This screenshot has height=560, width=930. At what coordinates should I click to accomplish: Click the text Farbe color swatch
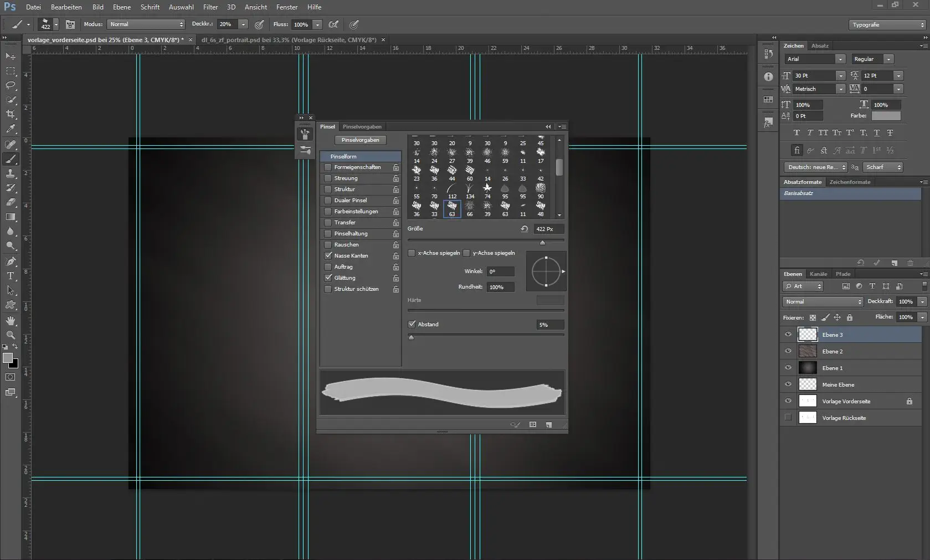click(886, 116)
